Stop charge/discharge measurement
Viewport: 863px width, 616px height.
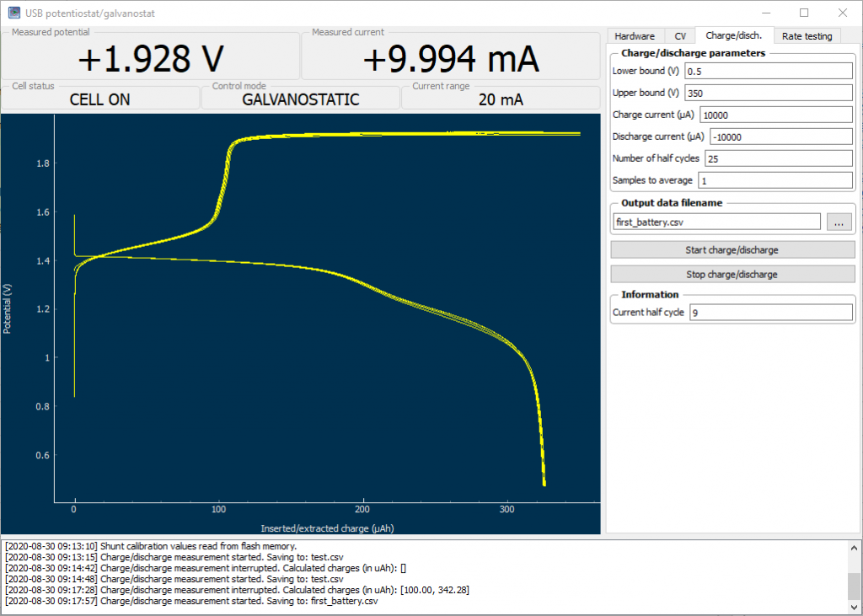coord(732,274)
